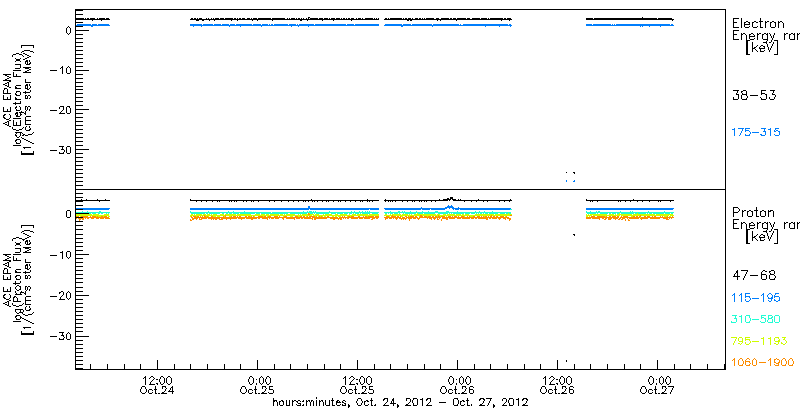Click the '12:00 Oct.25' time axis label
800x410 pixels.
point(357,386)
